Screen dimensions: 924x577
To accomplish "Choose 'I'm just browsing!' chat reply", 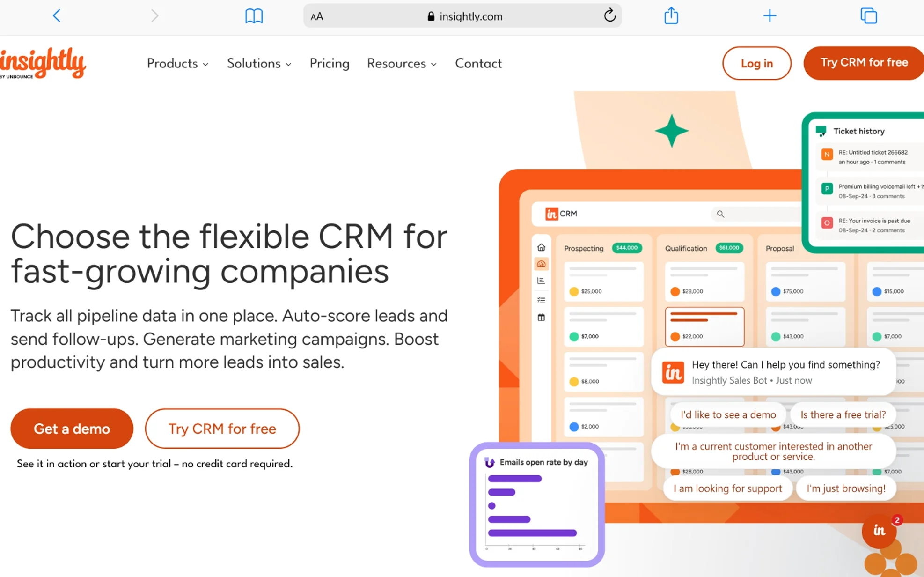I will tap(846, 488).
